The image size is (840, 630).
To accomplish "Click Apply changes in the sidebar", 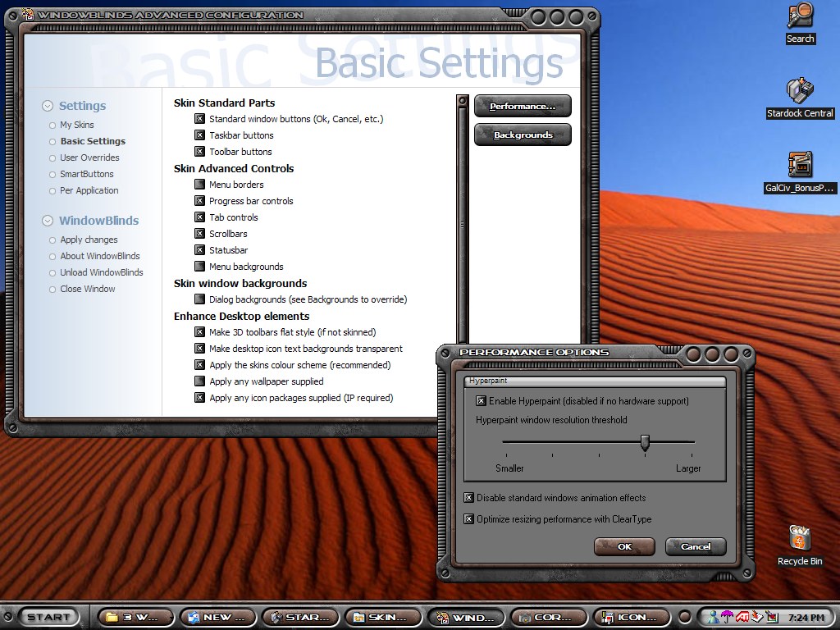I will coord(89,240).
